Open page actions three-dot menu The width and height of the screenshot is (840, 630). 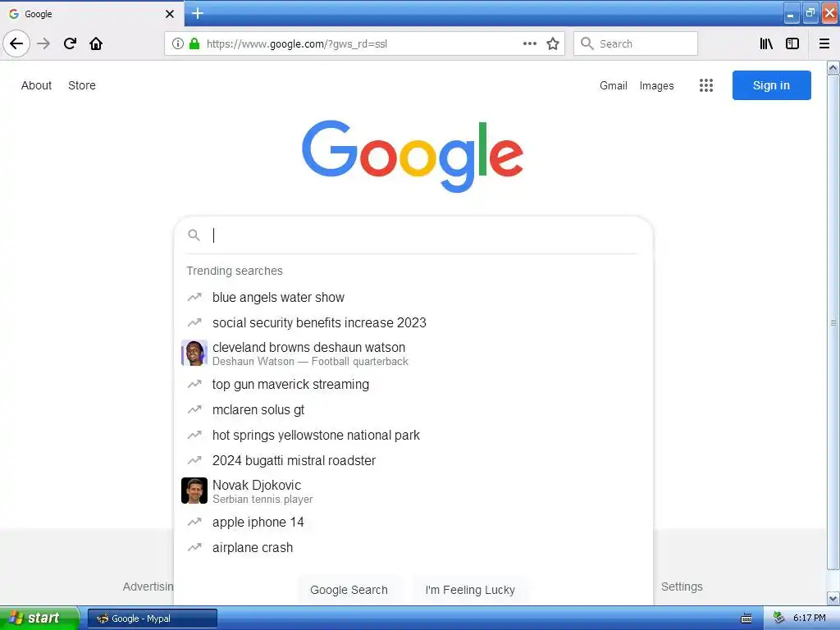coord(529,43)
